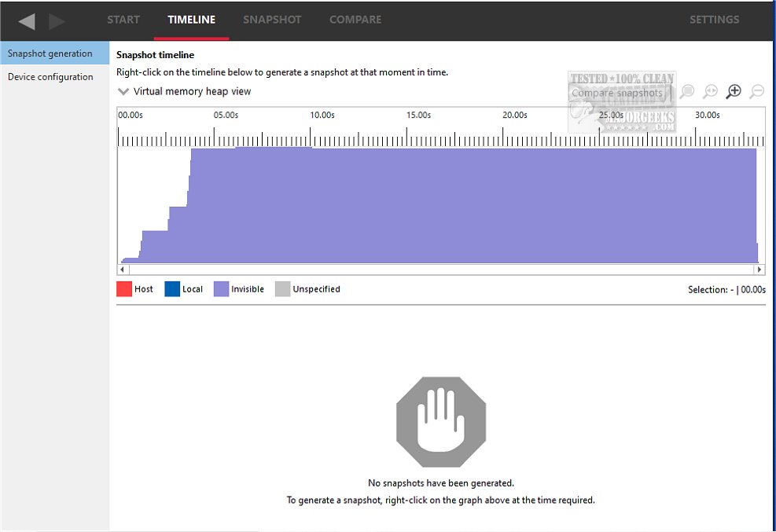The height and width of the screenshot is (532, 776).
Task: Click the 'Right-click on the timeline below' instruction text
Action: click(x=282, y=72)
